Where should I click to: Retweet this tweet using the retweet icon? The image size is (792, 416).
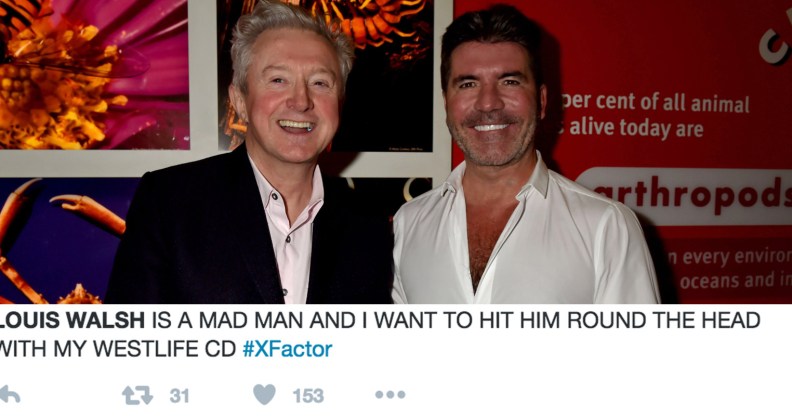(x=137, y=395)
